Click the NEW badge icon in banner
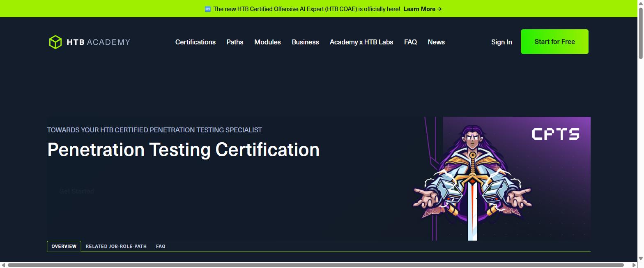Image resolution: width=644 pixels, height=268 pixels. point(208,9)
